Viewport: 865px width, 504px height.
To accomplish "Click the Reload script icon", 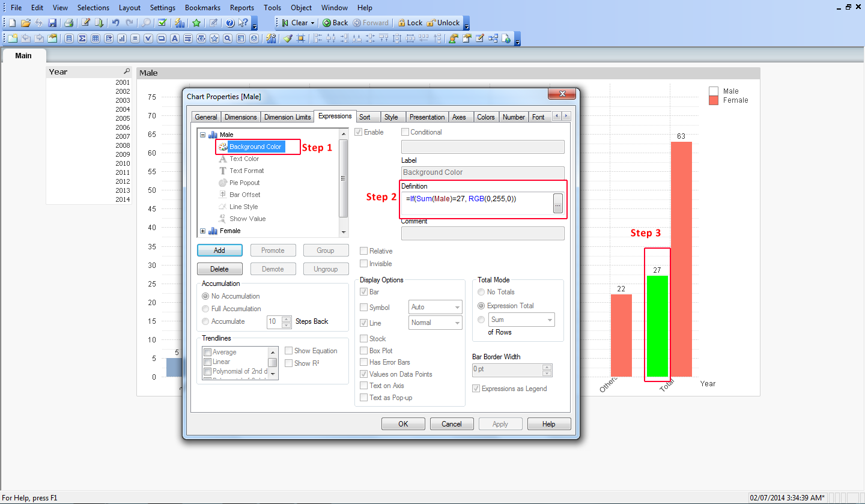I will [x=99, y=23].
